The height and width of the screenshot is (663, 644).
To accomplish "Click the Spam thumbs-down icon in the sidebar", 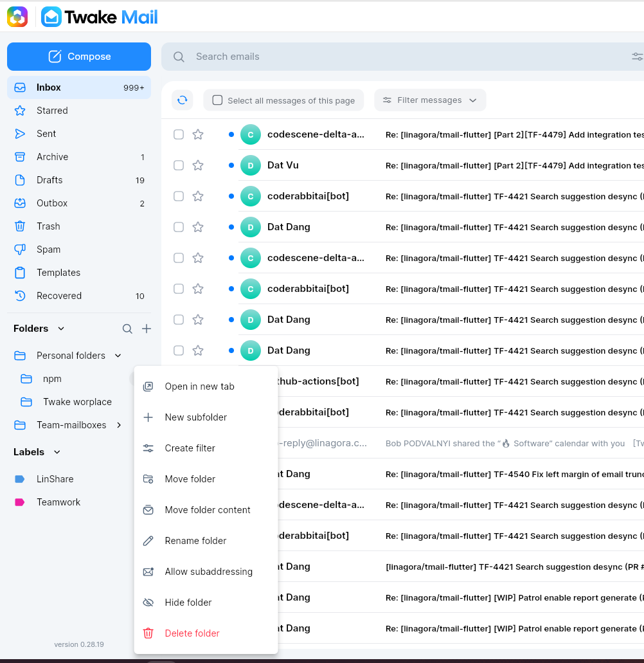I will (x=20, y=250).
